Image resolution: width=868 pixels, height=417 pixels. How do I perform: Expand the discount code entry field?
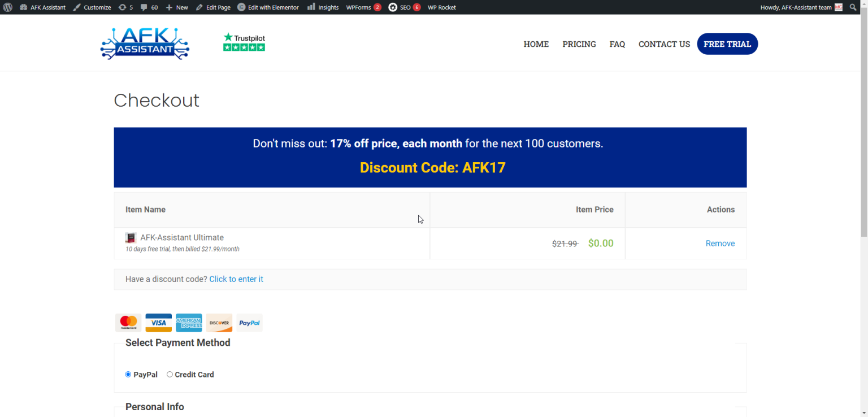236,279
